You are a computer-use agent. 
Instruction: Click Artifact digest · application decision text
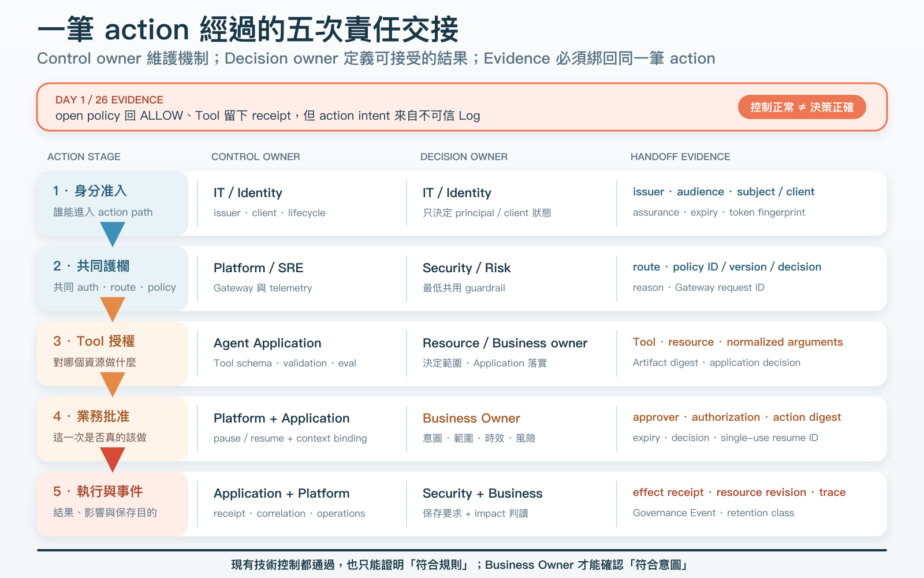(717, 362)
